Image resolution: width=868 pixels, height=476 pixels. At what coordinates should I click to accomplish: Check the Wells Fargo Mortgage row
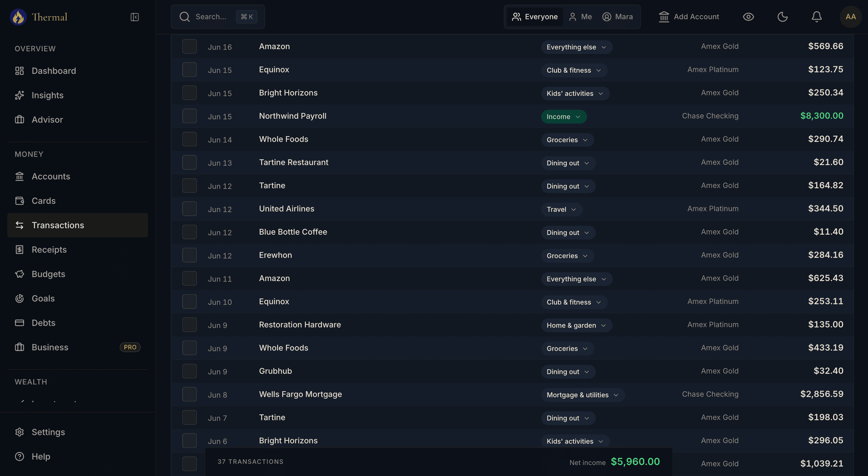tap(190, 394)
